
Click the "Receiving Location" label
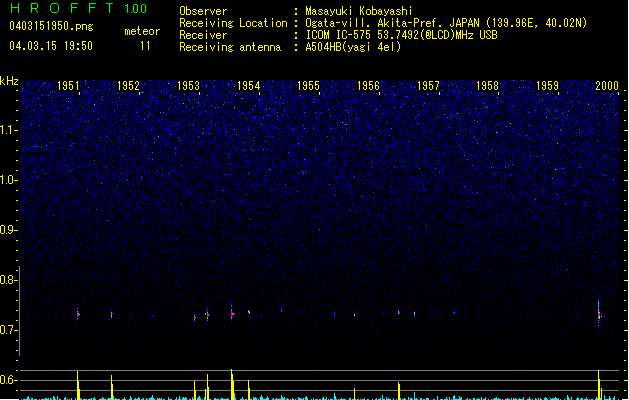pos(233,23)
